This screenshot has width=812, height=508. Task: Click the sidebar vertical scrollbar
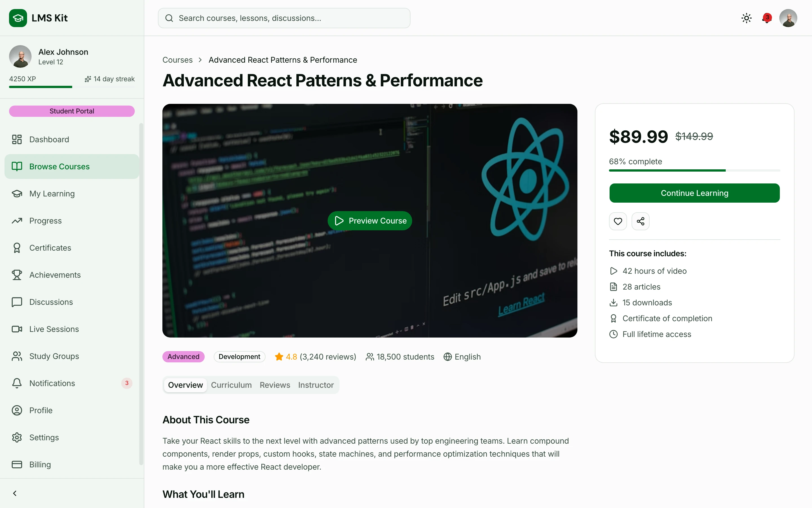pyautogui.click(x=141, y=294)
